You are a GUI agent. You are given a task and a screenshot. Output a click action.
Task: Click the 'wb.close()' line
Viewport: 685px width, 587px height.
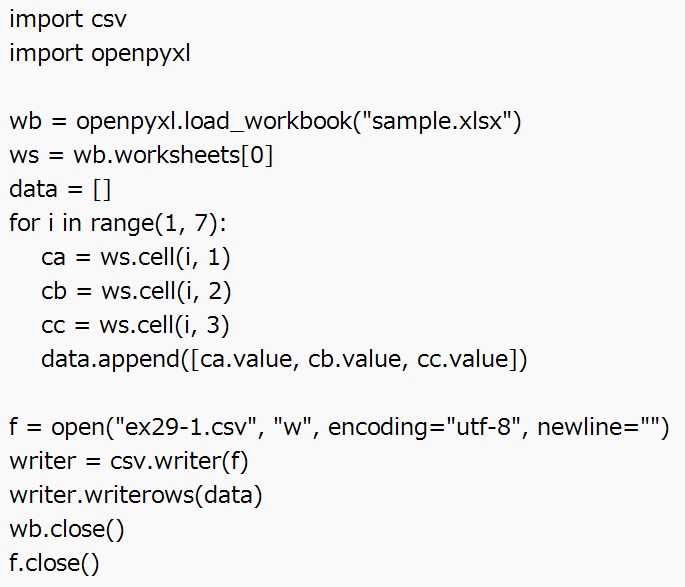click(67, 530)
